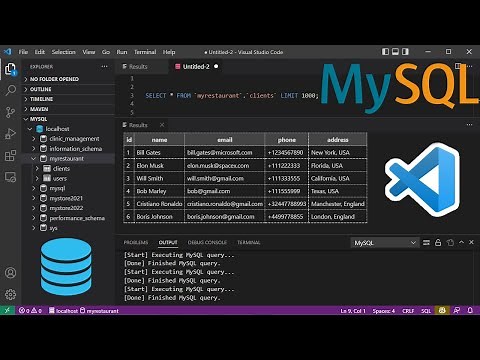Click SQL language mode in status bar
The height and width of the screenshot is (360, 480).
click(x=426, y=311)
